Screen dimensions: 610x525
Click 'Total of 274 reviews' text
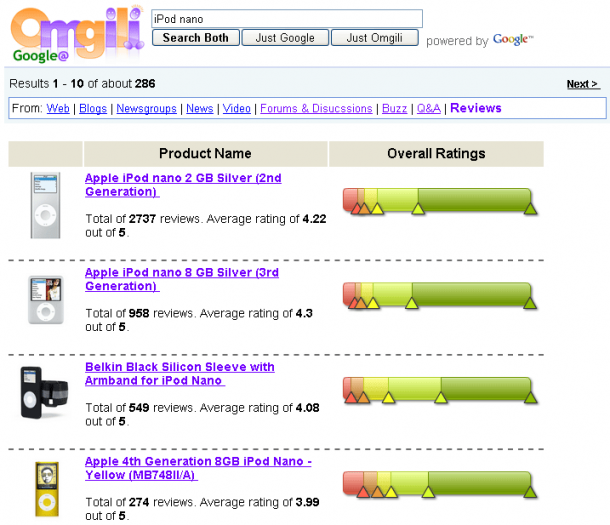140,502
